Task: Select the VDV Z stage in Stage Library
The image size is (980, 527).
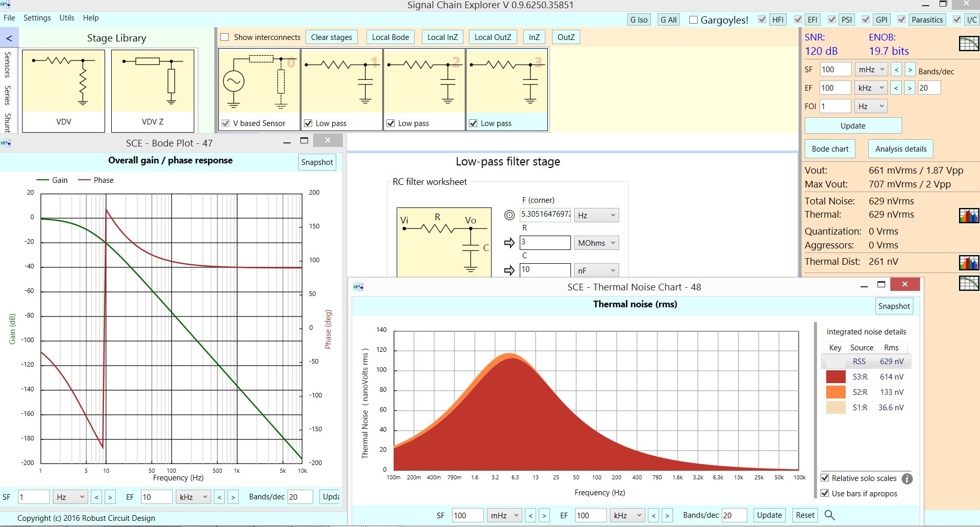Action: coord(153,91)
